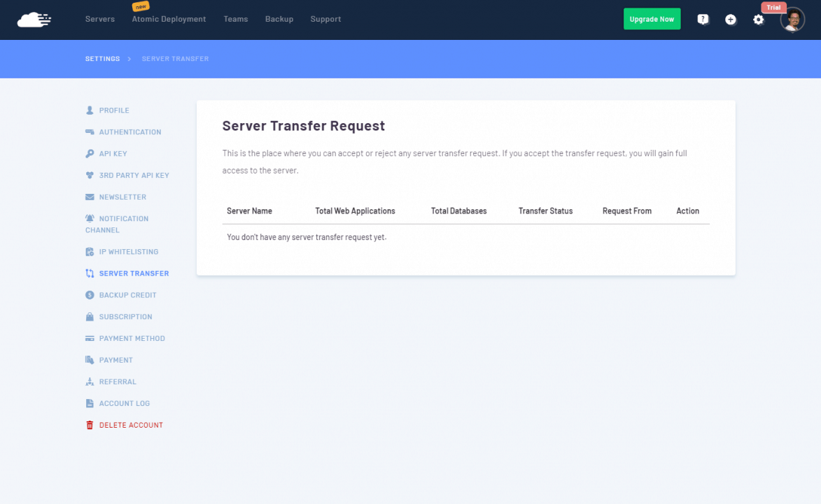821x504 pixels.
Task: Open the Servers menu
Action: [x=100, y=20]
